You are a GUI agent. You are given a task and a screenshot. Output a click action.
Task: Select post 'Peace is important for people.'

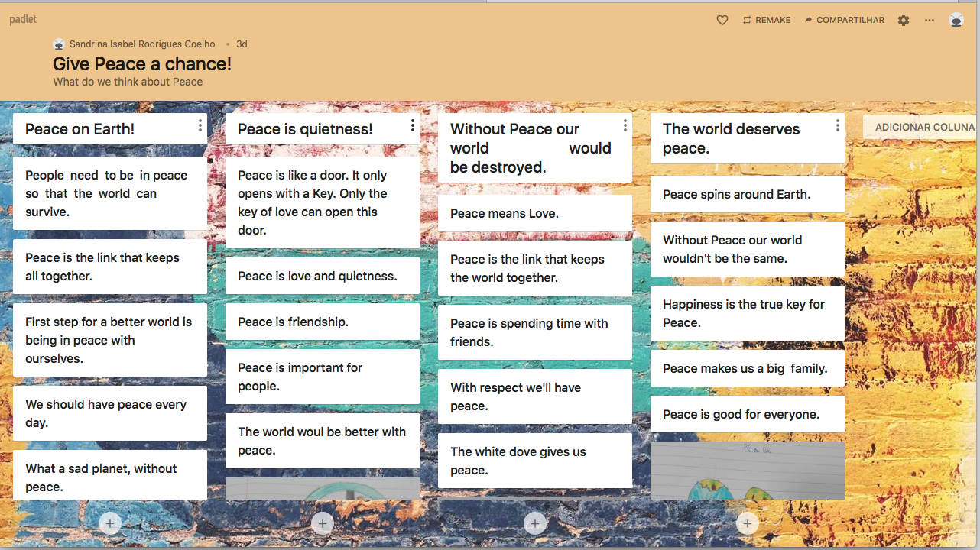click(x=323, y=377)
